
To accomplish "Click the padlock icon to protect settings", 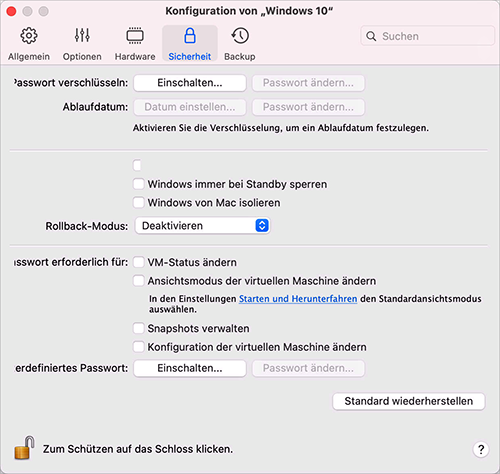I will click(x=24, y=448).
